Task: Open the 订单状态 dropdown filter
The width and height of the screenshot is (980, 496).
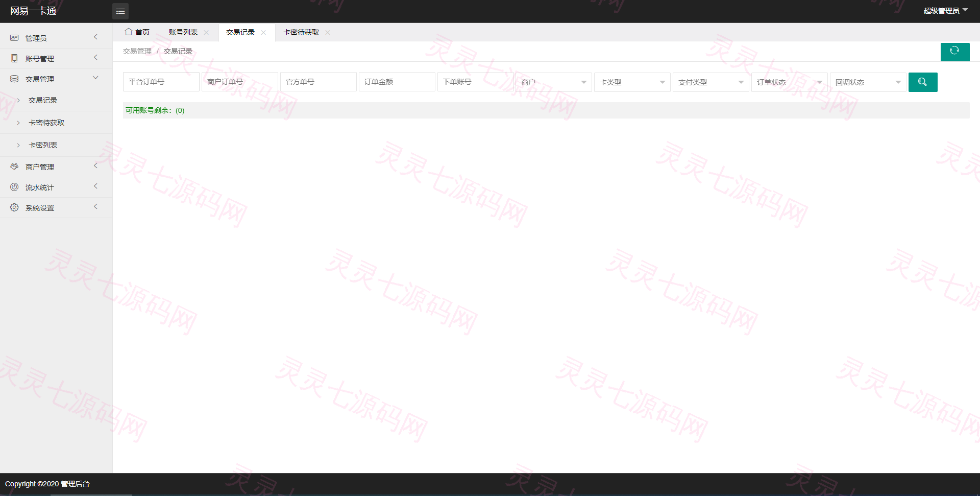Action: point(790,82)
